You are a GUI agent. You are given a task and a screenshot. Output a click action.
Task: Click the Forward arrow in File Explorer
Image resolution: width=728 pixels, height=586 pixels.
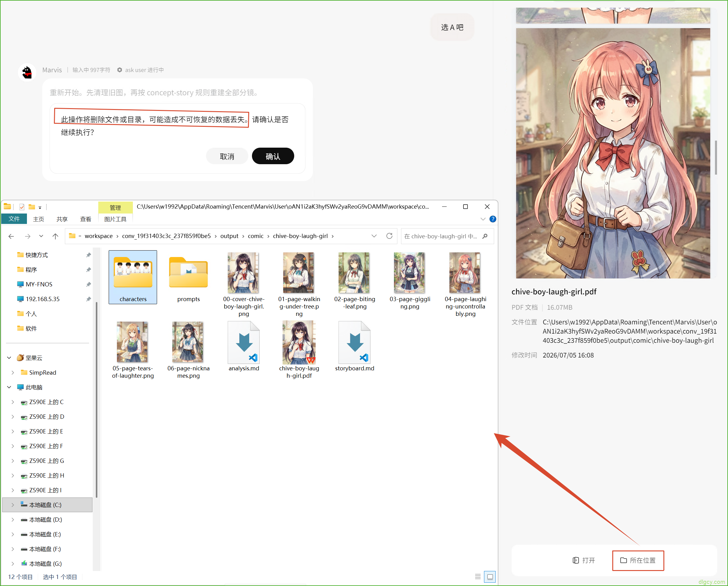coord(28,236)
